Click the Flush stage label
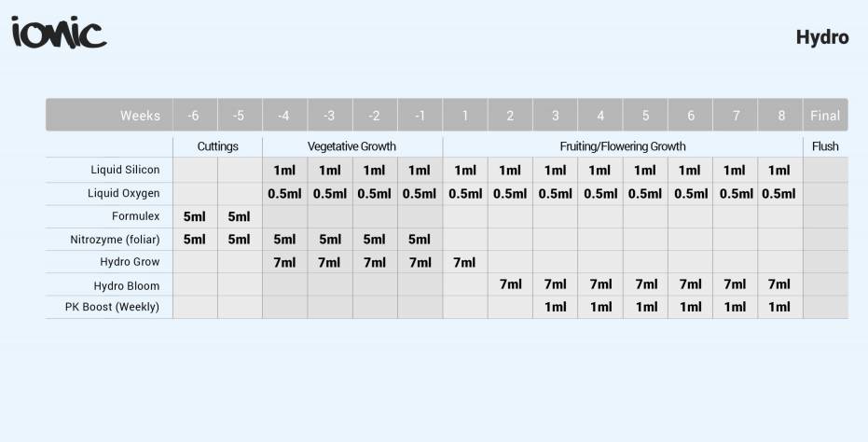This screenshot has height=442, width=868. pos(825,146)
